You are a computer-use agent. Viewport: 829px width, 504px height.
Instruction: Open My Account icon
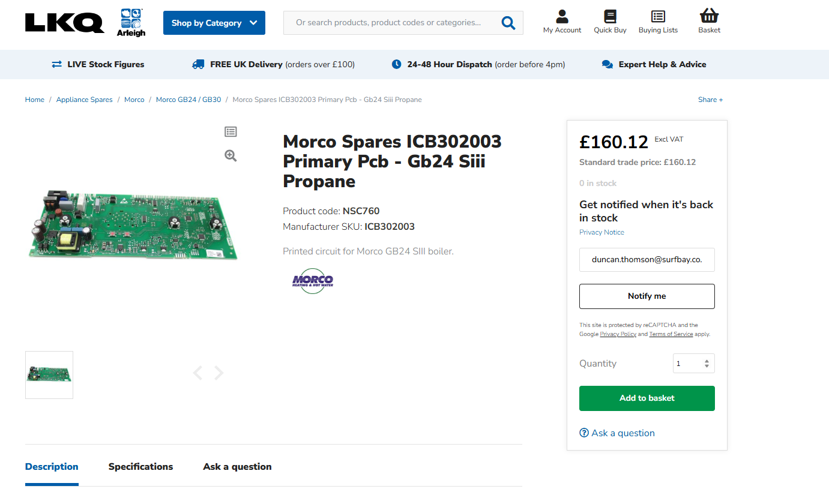(562, 17)
